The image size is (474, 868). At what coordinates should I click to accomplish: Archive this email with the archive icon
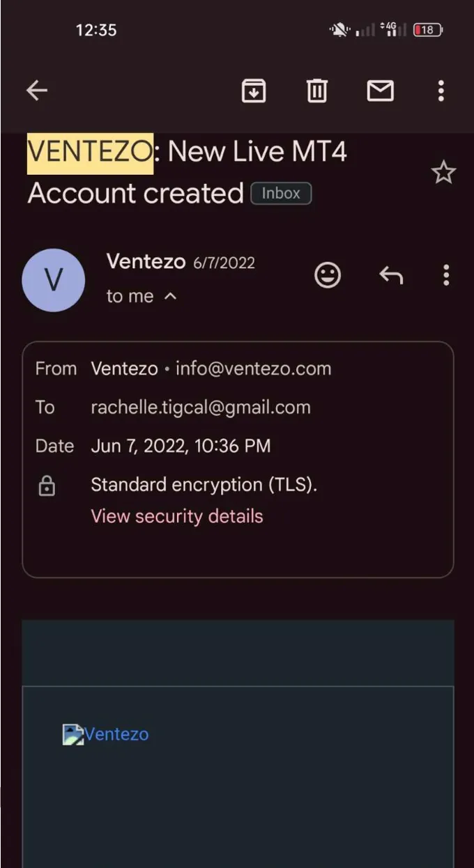pyautogui.click(x=254, y=91)
